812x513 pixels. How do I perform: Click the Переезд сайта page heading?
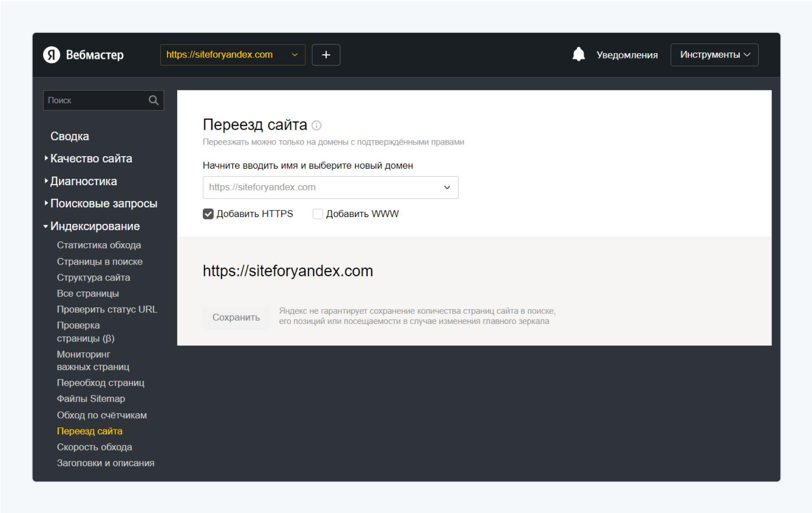click(x=255, y=125)
